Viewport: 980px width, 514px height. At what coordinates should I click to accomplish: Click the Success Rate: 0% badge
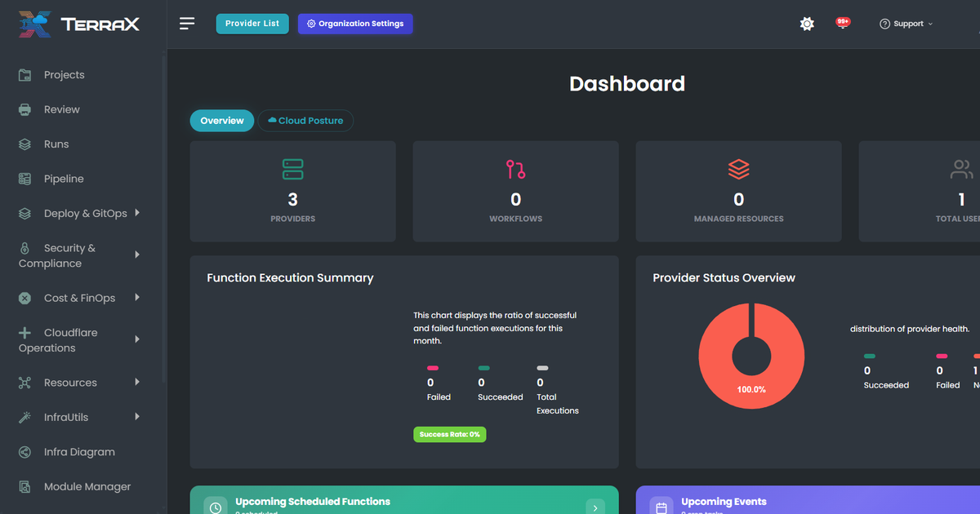pyautogui.click(x=450, y=435)
